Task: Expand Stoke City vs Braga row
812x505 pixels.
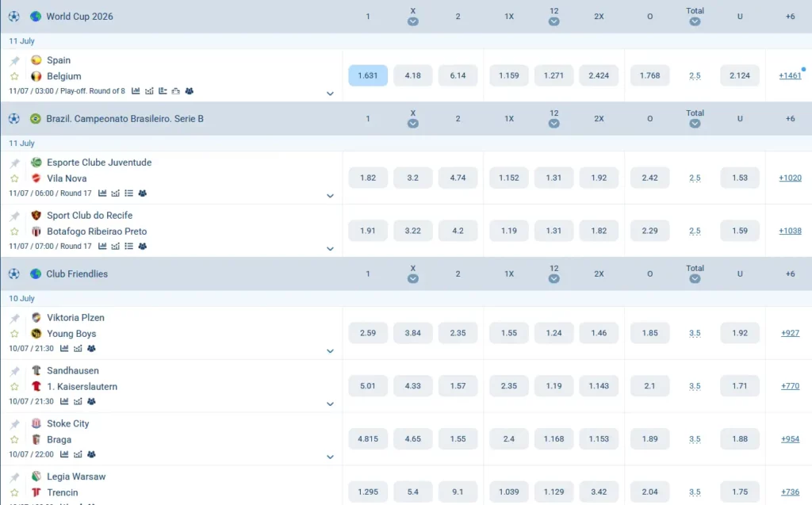Action: tap(330, 457)
